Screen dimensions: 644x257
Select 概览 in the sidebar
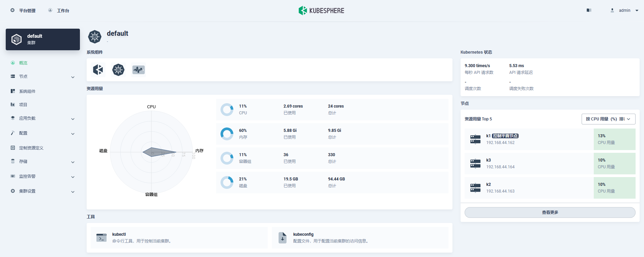[x=23, y=63]
